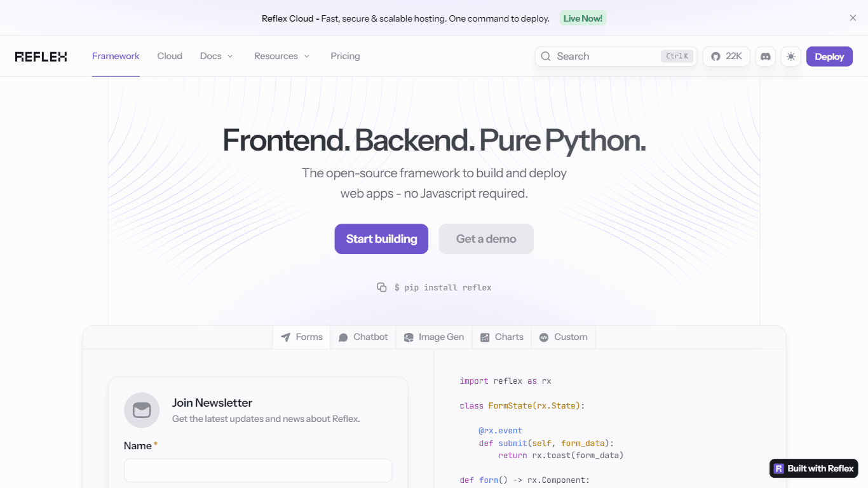
Task: Open the Custom example tab
Action: pyautogui.click(x=564, y=337)
